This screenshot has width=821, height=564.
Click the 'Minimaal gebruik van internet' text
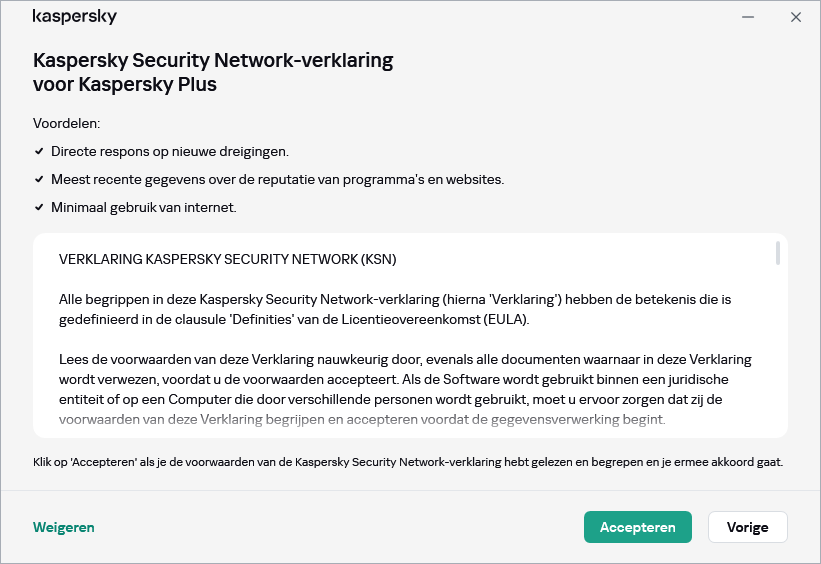[x=143, y=207]
